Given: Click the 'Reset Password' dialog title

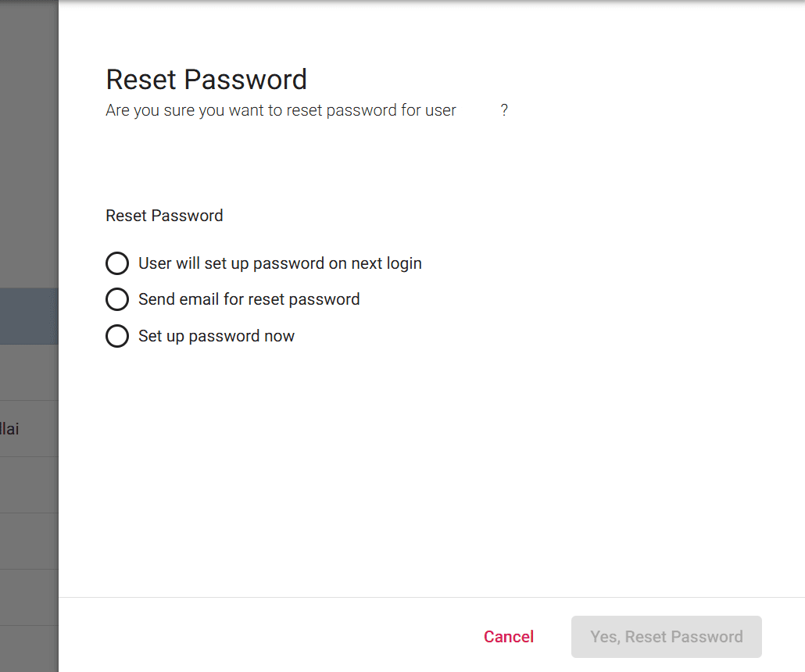Looking at the screenshot, I should 206,79.
